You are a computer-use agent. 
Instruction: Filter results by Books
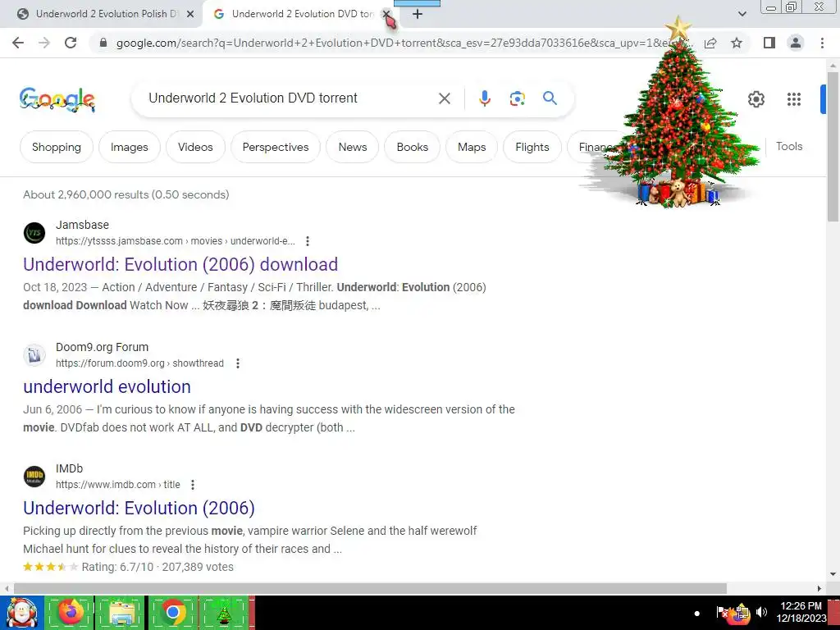413,148
